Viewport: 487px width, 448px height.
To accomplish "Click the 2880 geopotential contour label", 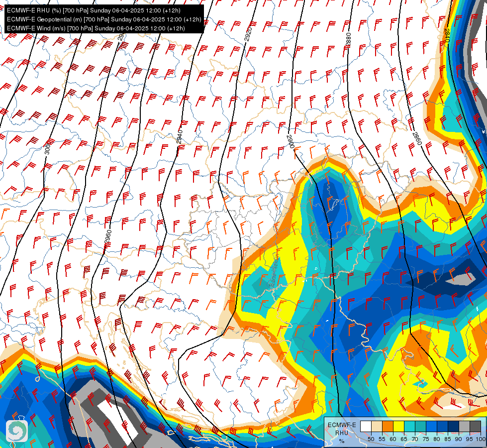I will (348, 39).
